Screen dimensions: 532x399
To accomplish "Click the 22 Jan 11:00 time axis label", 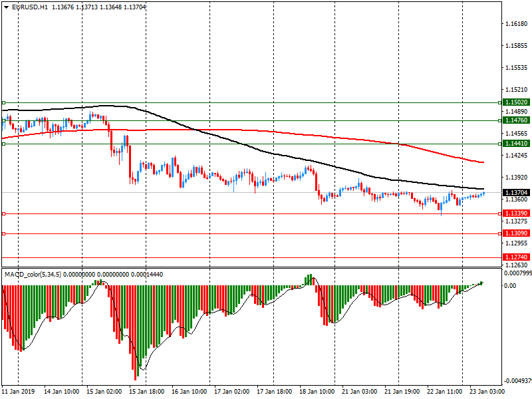I will [x=444, y=391].
